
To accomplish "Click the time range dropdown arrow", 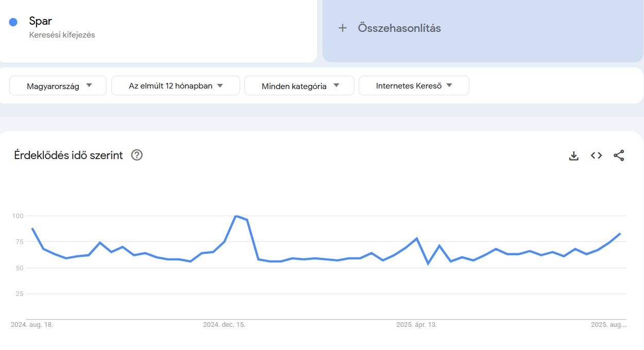I will [220, 86].
